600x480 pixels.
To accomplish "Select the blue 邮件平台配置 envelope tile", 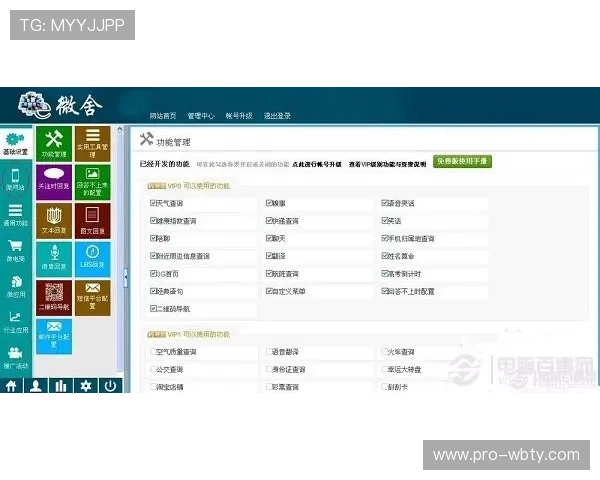I will tap(54, 337).
